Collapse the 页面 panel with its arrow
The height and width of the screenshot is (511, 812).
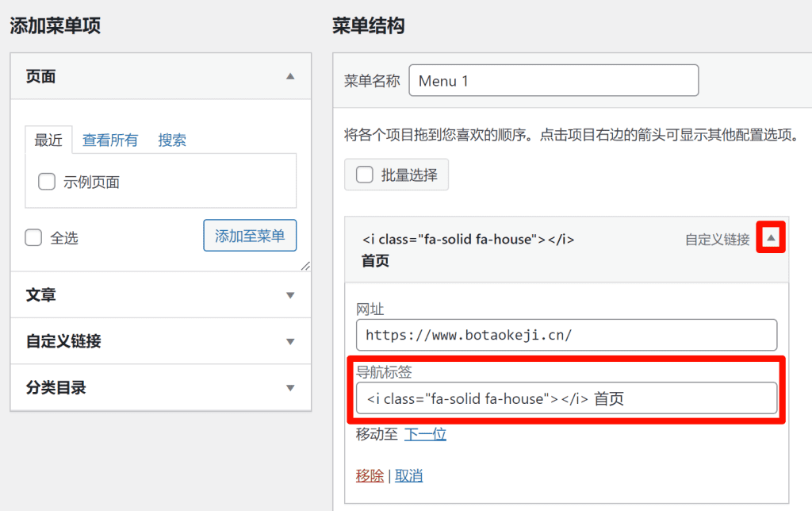tap(290, 77)
